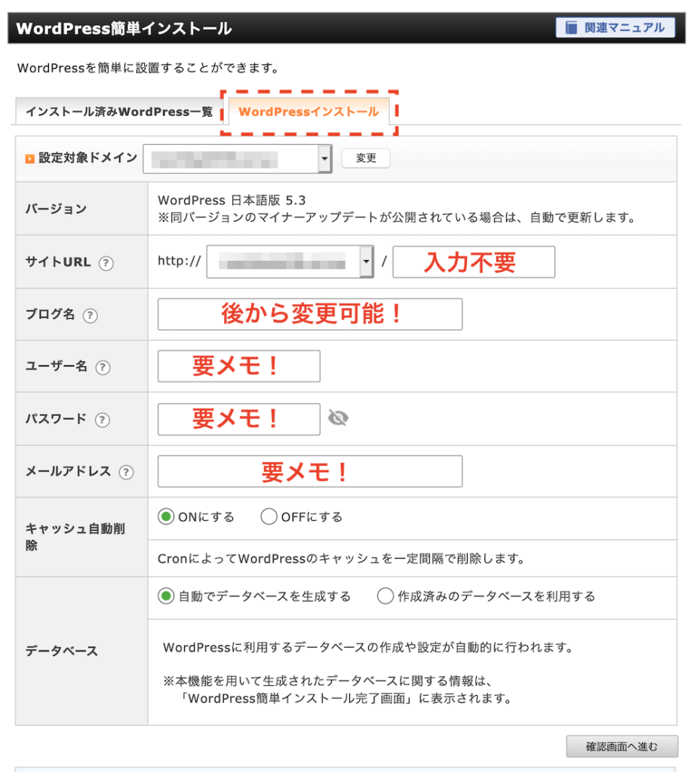Click the ブログ名 input field
The image size is (700, 772).
click(310, 314)
